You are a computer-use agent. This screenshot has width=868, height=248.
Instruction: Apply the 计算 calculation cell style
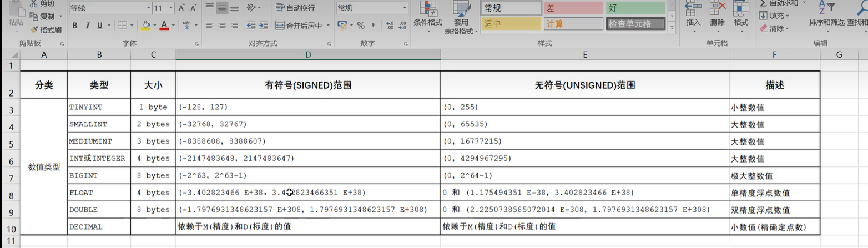click(573, 24)
